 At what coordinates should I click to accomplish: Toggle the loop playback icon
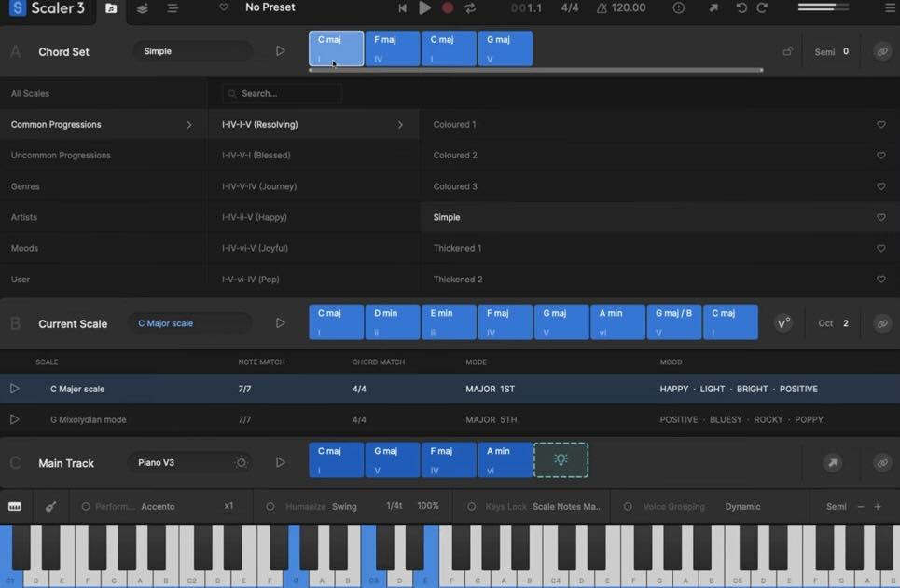point(470,8)
